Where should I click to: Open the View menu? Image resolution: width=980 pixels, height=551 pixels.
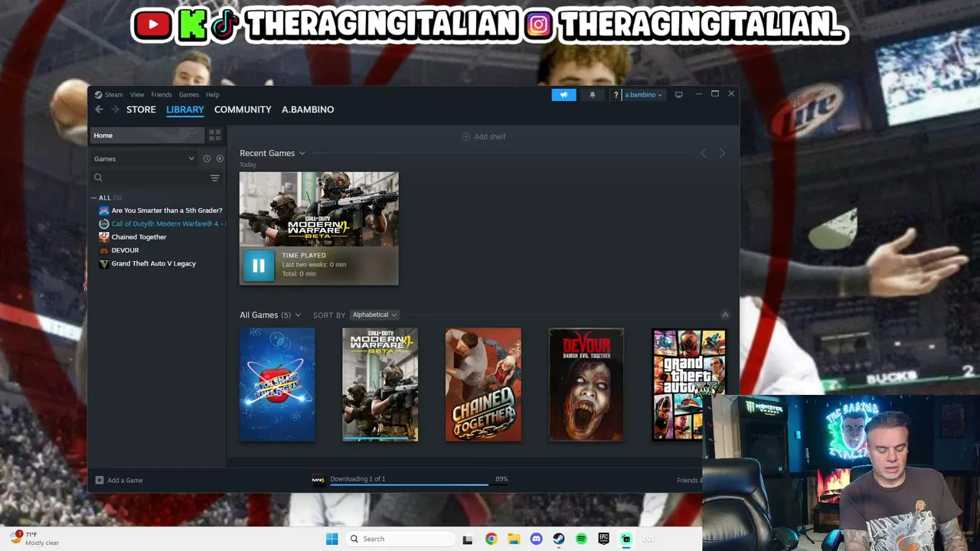point(137,95)
